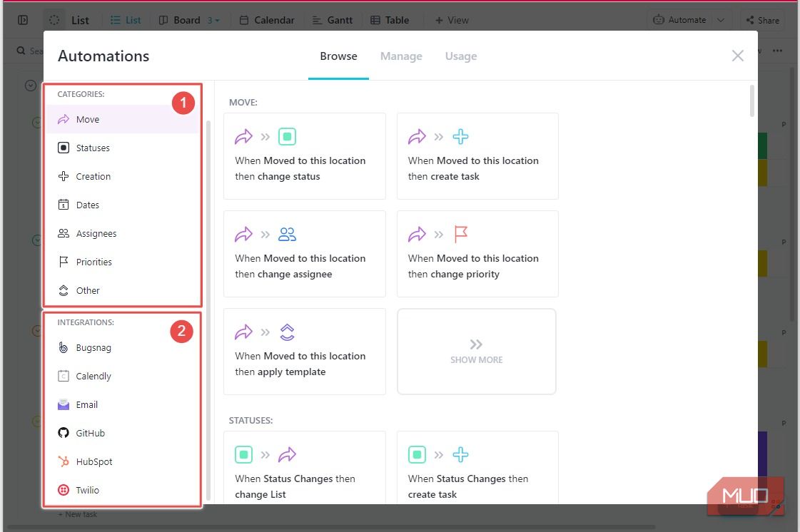Choose the Assignees people icon
The height and width of the screenshot is (532, 800).
click(x=64, y=233)
